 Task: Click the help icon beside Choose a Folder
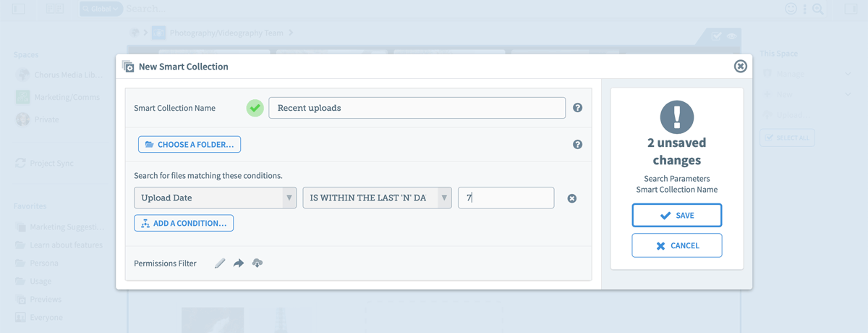(x=577, y=145)
